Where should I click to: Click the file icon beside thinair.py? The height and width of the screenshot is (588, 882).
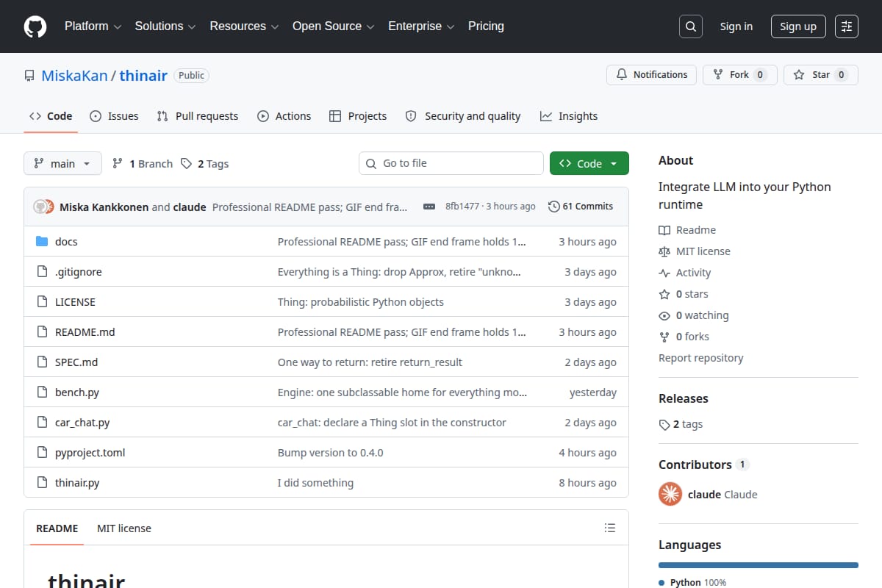(x=42, y=483)
